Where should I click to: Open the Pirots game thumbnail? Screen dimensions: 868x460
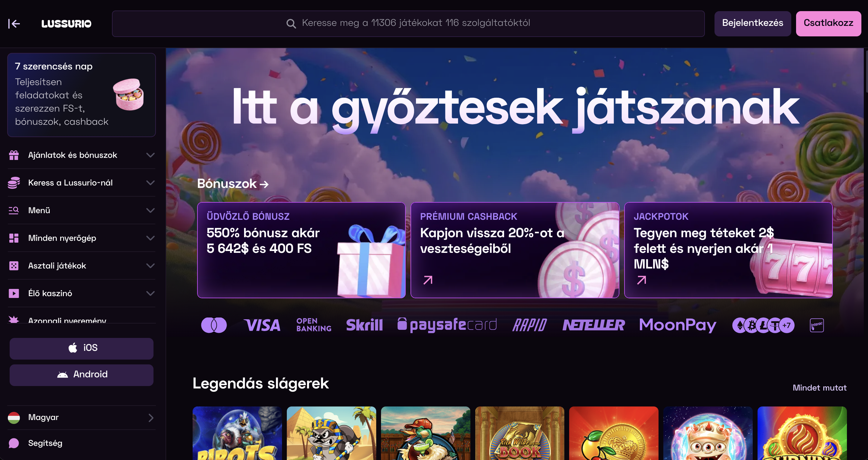coord(237,434)
